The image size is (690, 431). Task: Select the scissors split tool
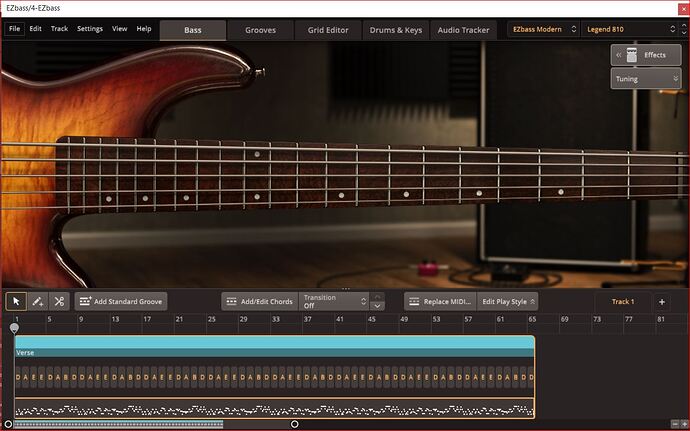(59, 302)
